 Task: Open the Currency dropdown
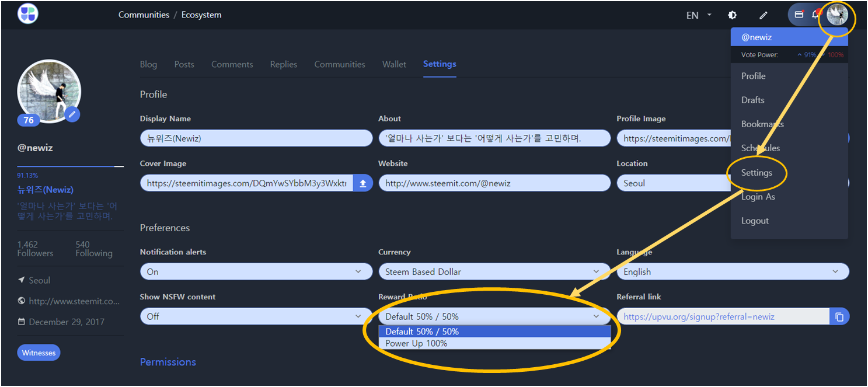pyautogui.click(x=494, y=272)
